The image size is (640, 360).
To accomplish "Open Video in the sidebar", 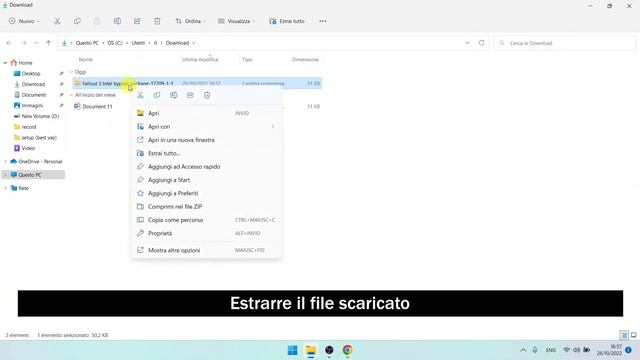I will click(x=28, y=148).
